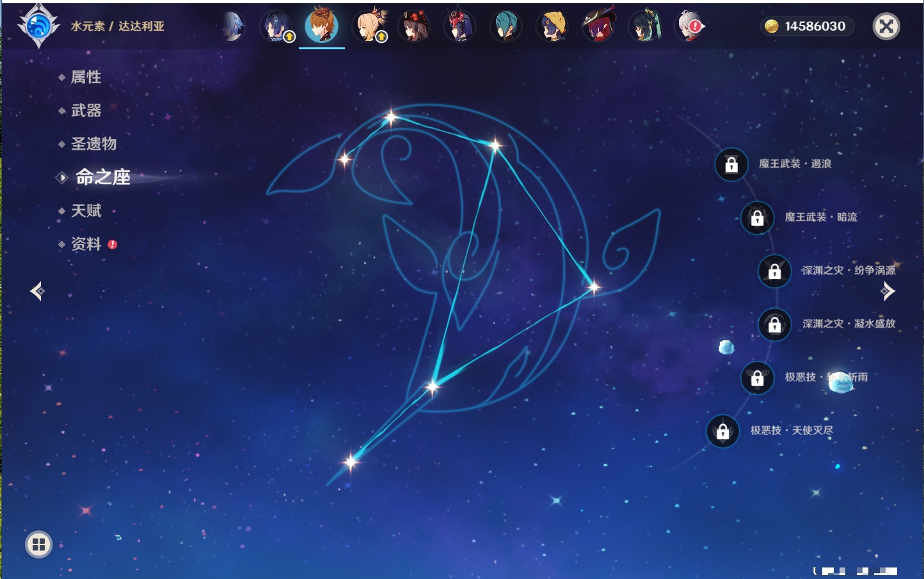Switch to 圣遗物 artifacts section
The image size is (924, 579).
click(93, 144)
